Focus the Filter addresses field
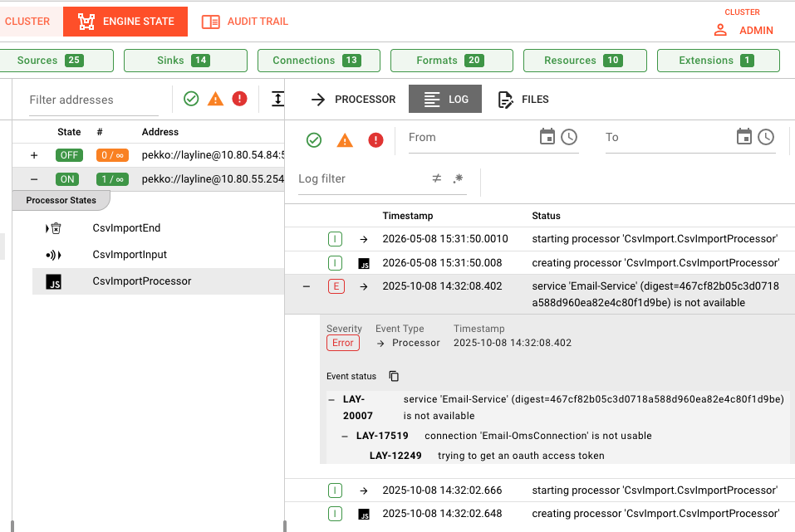795x532 pixels. 94,100
